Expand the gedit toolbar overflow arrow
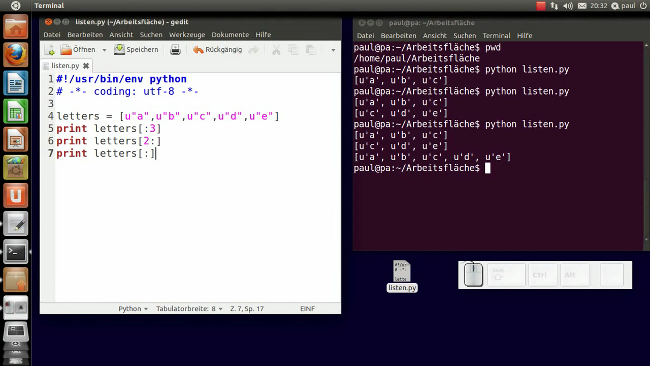The image size is (650, 366). click(x=333, y=50)
